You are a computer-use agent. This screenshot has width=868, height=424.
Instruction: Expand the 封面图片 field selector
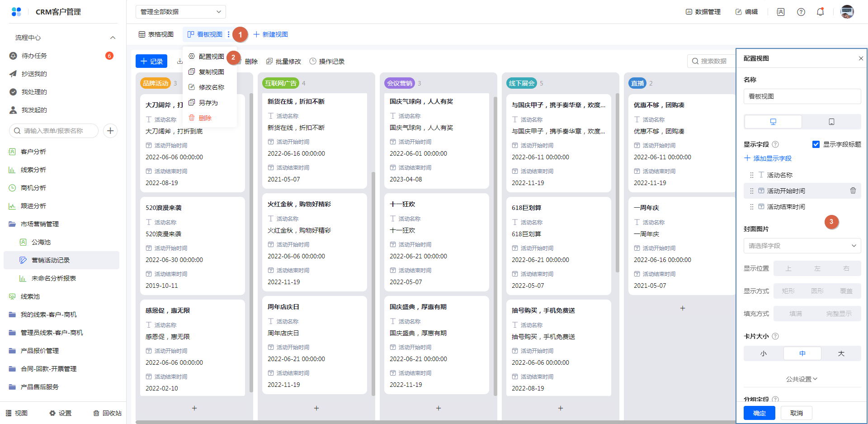[x=802, y=246]
